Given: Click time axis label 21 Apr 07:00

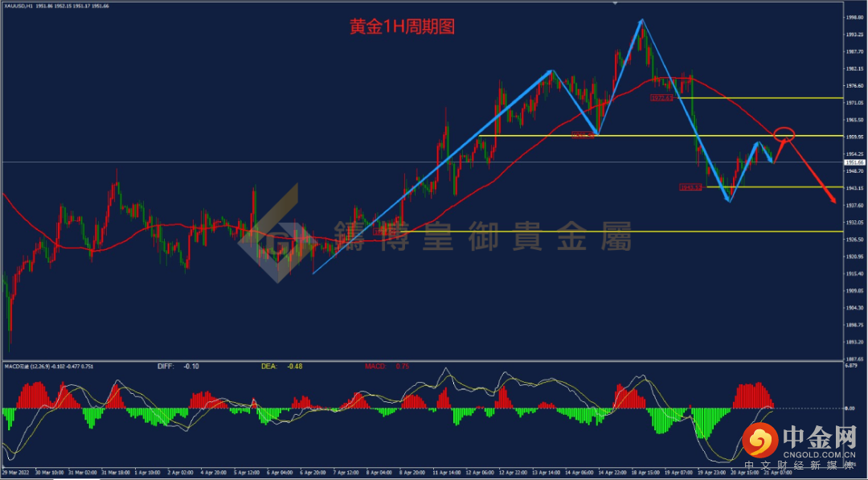Looking at the screenshot, I should click(x=778, y=474).
